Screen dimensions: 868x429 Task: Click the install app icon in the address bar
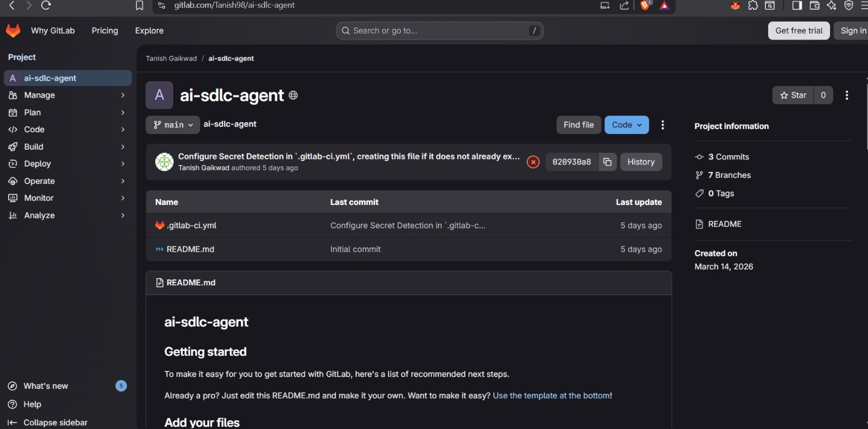tap(605, 5)
